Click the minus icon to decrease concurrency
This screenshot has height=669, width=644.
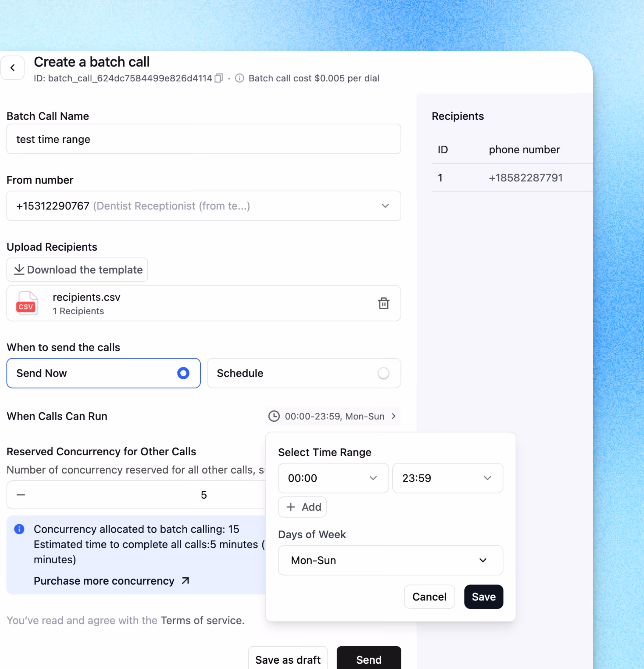(21, 494)
